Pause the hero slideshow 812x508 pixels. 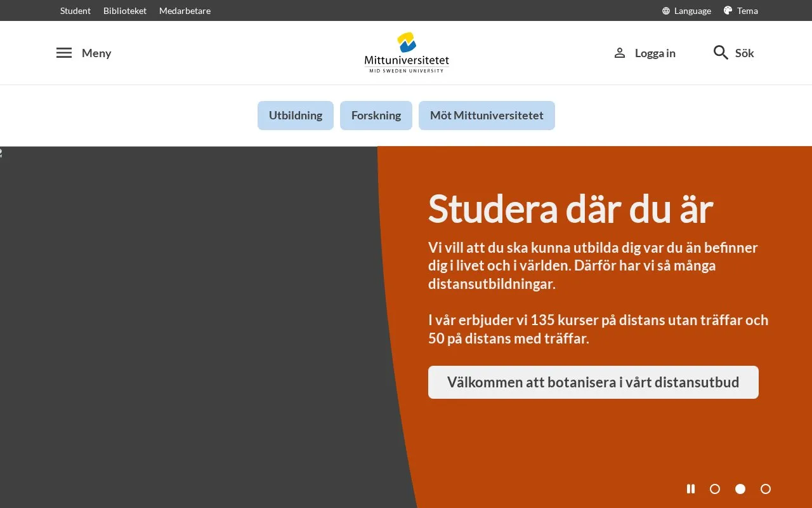click(x=691, y=488)
